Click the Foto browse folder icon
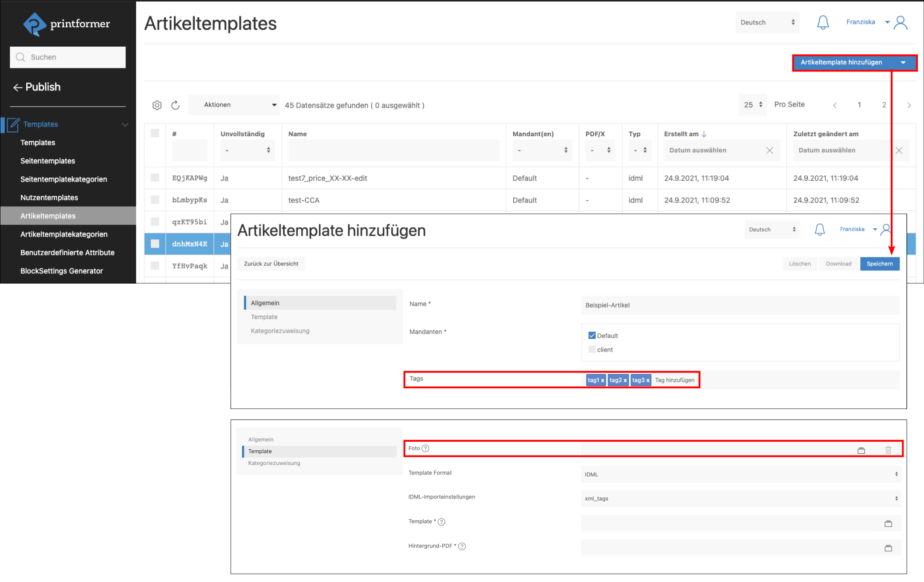 pyautogui.click(x=861, y=451)
